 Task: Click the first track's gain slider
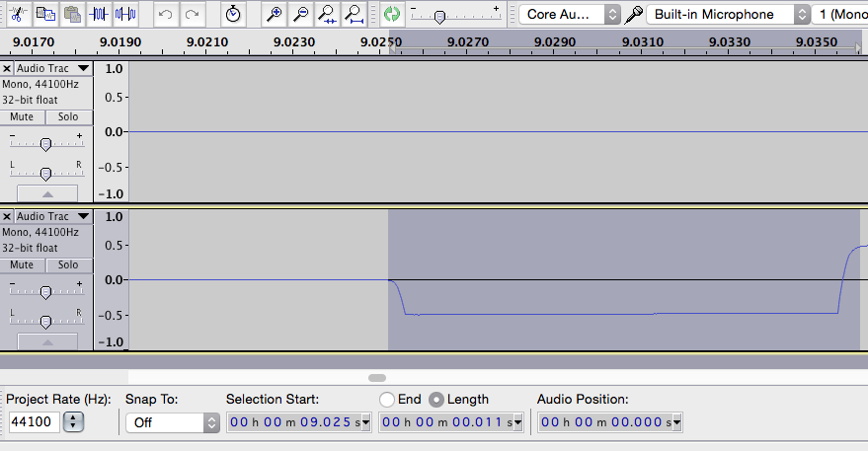tap(45, 144)
